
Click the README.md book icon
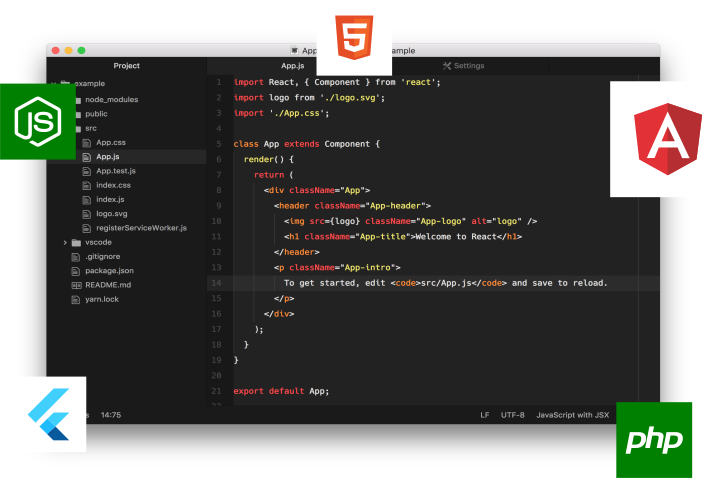(x=76, y=285)
